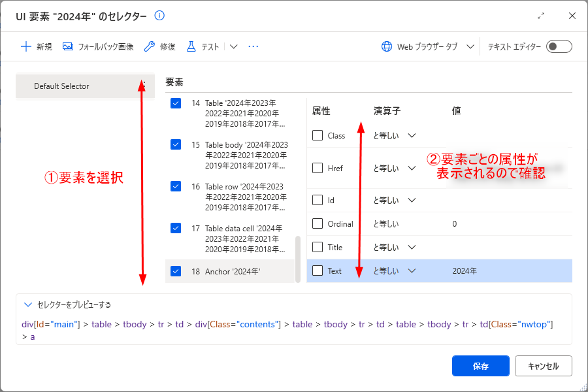588x392 pixels.
Task: Enable the Href attribute checkbox
Action: [318, 168]
